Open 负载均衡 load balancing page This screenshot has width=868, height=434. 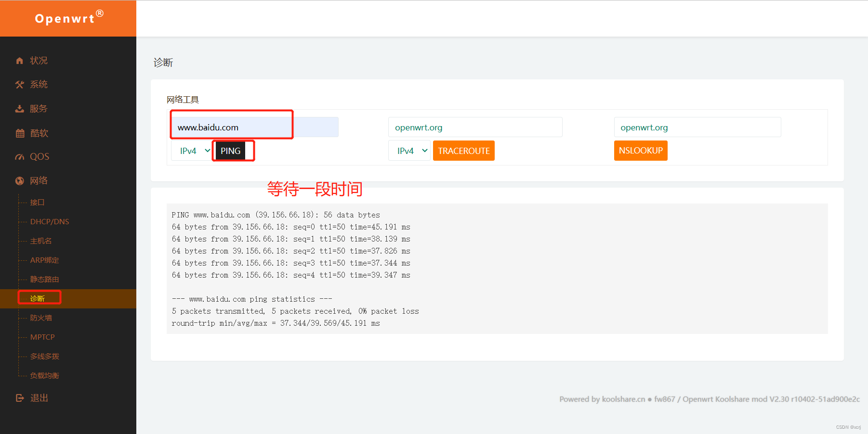tap(45, 376)
